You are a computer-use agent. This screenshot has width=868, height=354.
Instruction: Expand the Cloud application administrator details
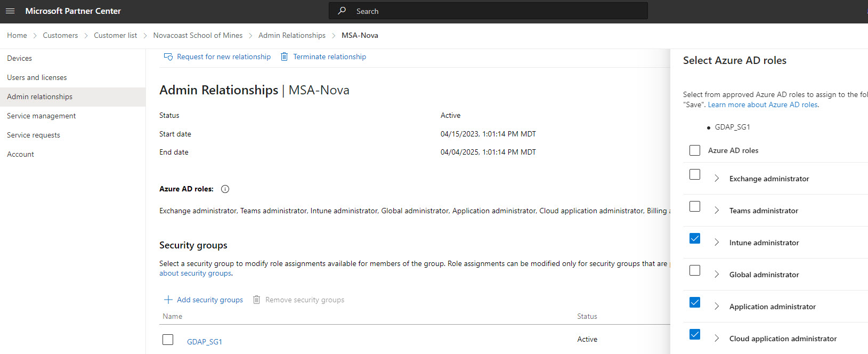point(717,339)
